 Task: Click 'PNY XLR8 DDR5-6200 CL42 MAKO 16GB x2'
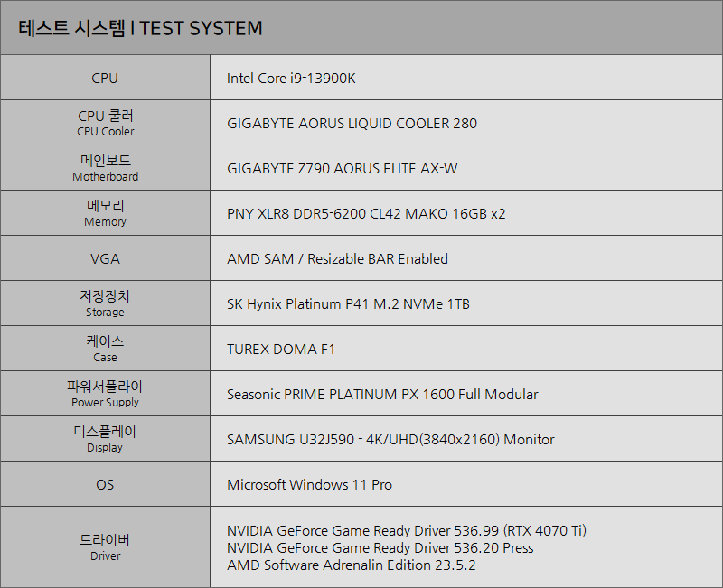pyautogui.click(x=366, y=214)
